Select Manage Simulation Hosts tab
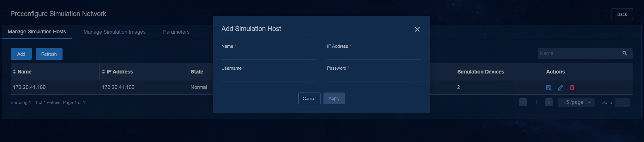This screenshot has height=142, width=644. [x=37, y=32]
